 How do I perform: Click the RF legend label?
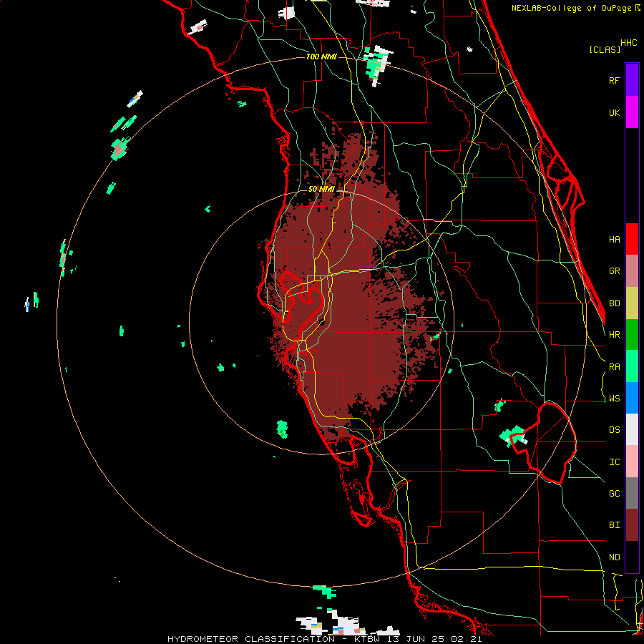click(x=614, y=80)
